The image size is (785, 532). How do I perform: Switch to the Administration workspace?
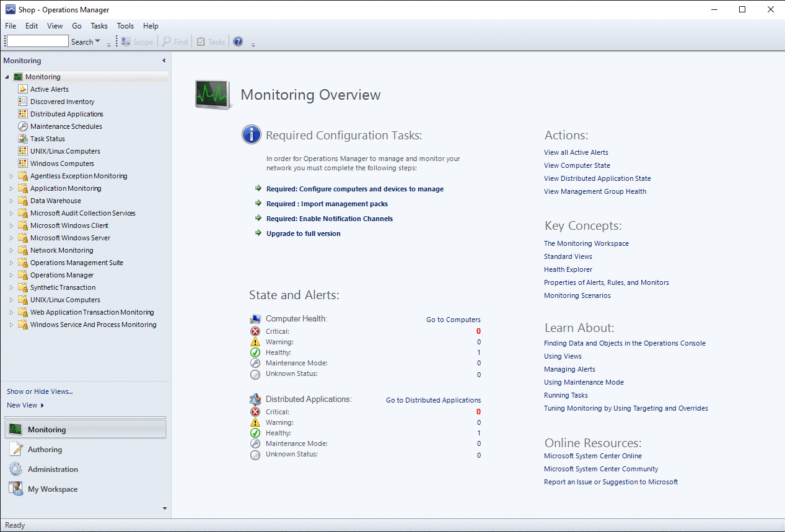click(86, 469)
